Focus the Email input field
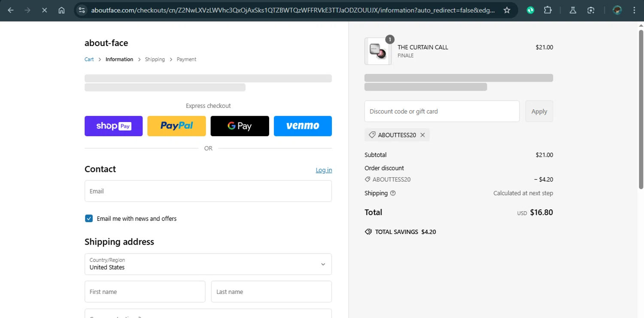 (208, 191)
